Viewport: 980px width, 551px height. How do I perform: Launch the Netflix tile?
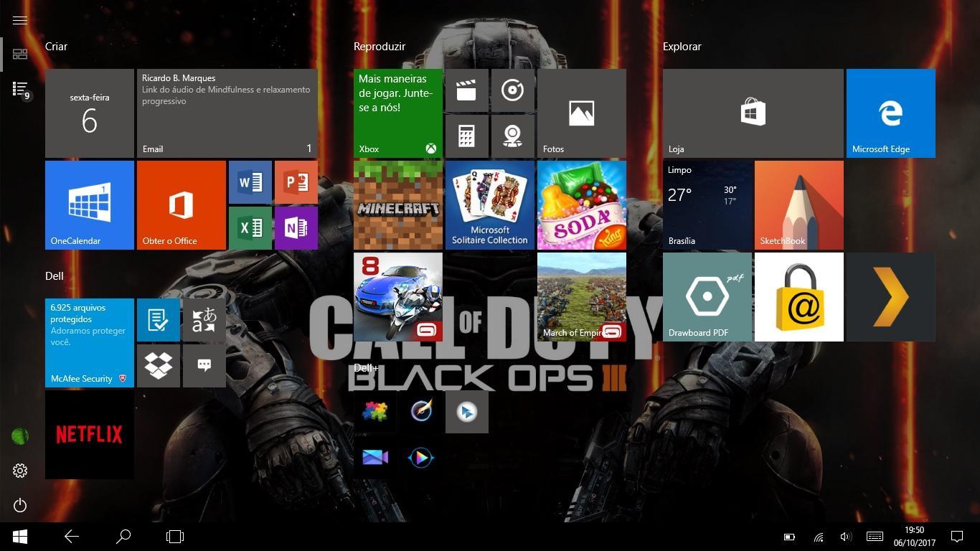(90, 435)
